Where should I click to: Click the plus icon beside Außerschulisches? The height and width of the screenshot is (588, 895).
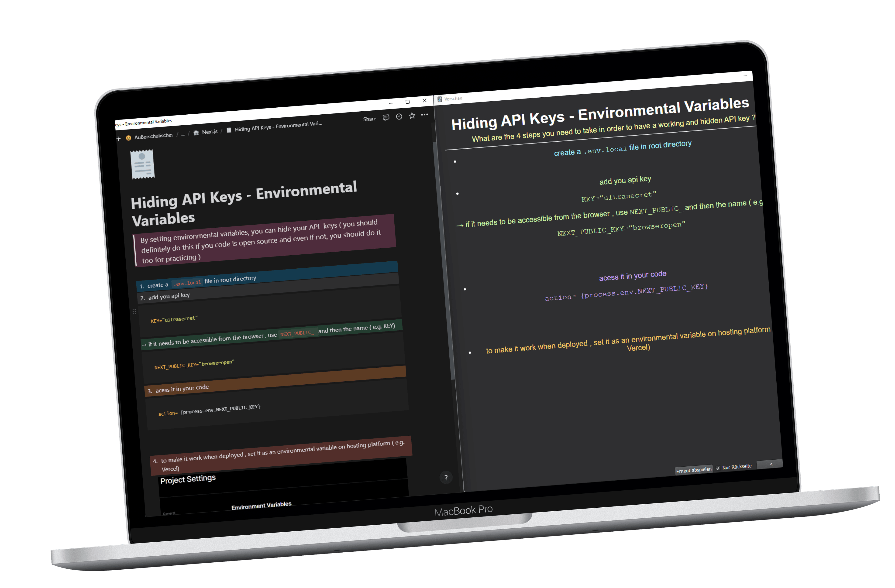[118, 139]
